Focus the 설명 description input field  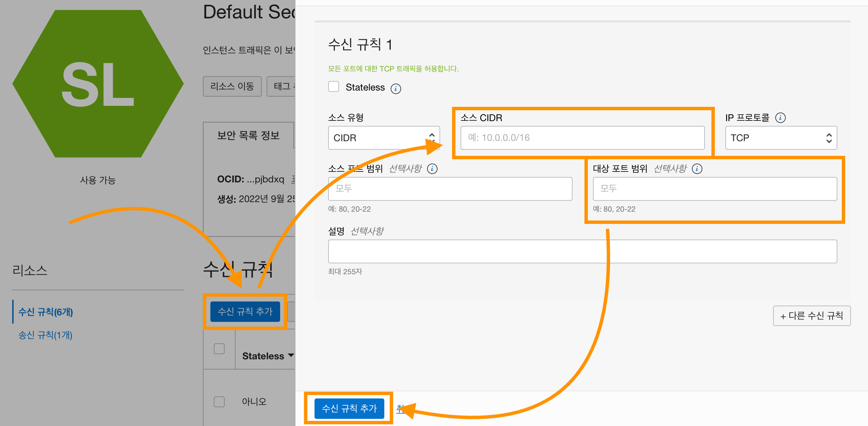(x=582, y=251)
